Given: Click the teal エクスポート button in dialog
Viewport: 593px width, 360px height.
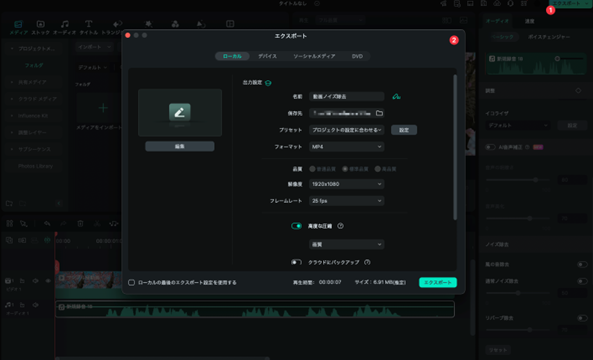Looking at the screenshot, I should pyautogui.click(x=438, y=282).
